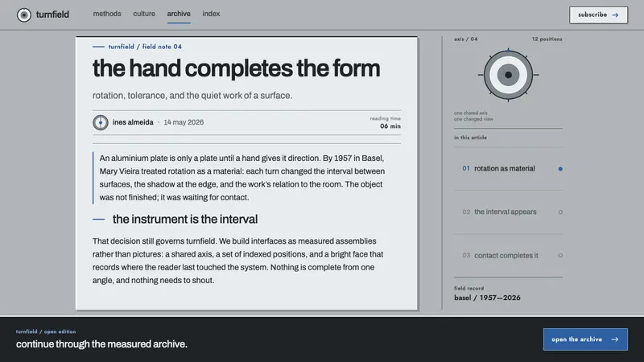Viewport: 644px width, 362px height.
Task: Select the hollow dot beside contact completes it
Action: pos(560,255)
